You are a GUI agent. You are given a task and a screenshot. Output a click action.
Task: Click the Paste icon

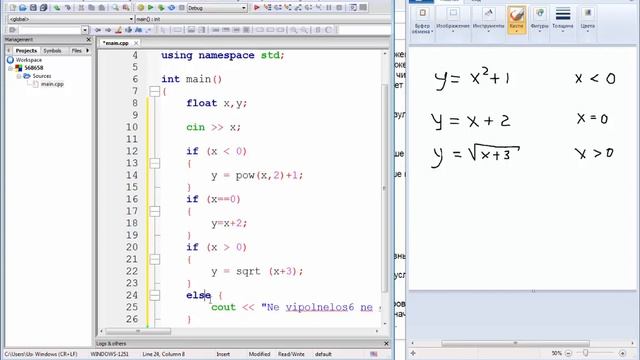102,8
